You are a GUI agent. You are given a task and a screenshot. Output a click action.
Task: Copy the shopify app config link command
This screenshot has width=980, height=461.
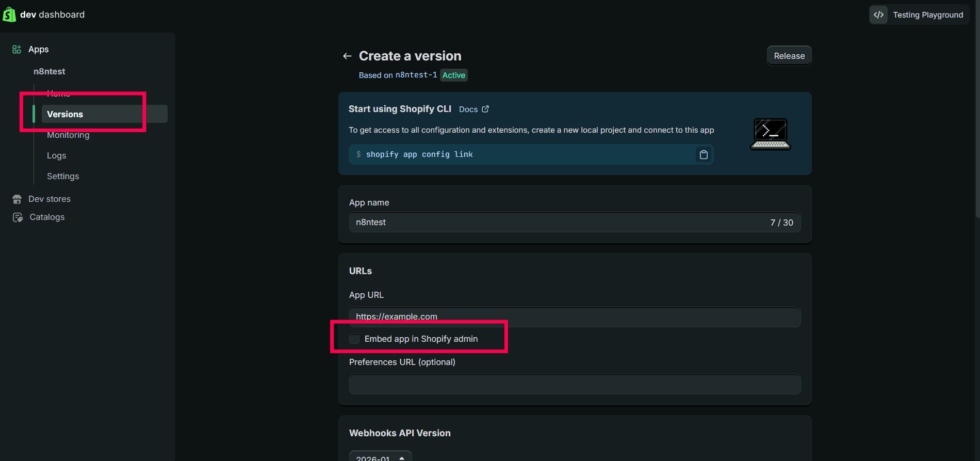coord(703,154)
